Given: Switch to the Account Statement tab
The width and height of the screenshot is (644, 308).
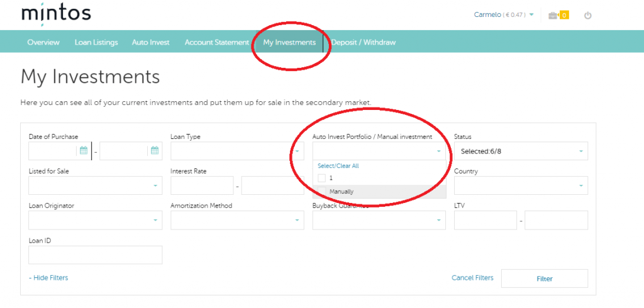Looking at the screenshot, I should pos(216,43).
